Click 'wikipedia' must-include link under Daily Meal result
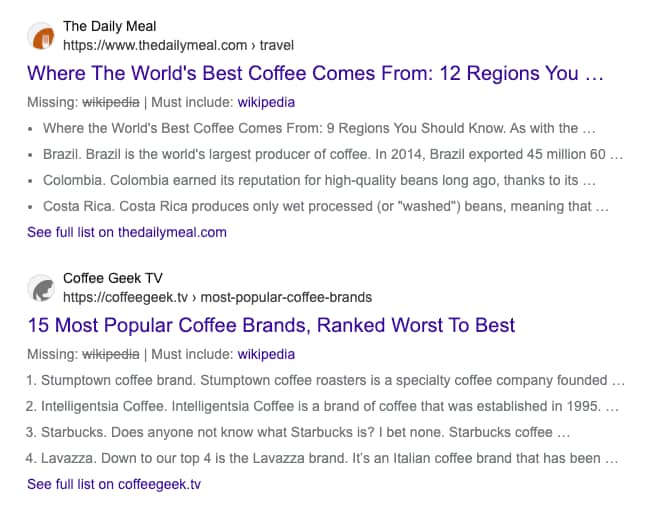The width and height of the screenshot is (667, 510). [x=267, y=102]
